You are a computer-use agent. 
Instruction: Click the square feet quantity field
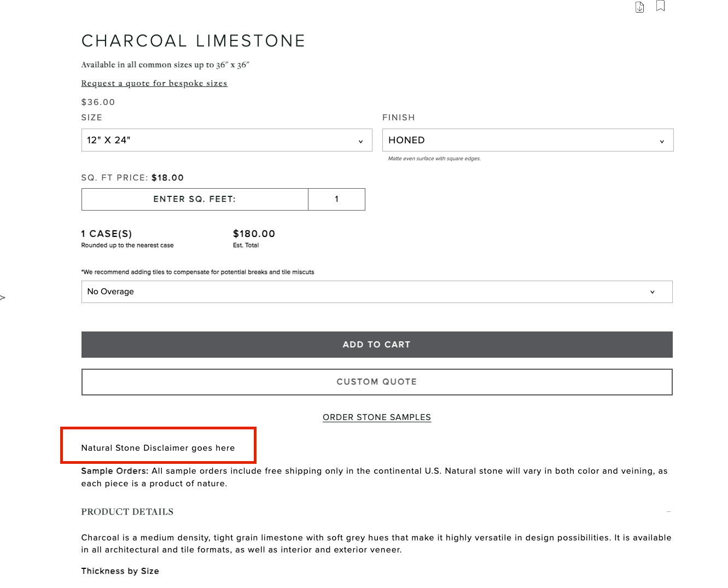tap(336, 199)
